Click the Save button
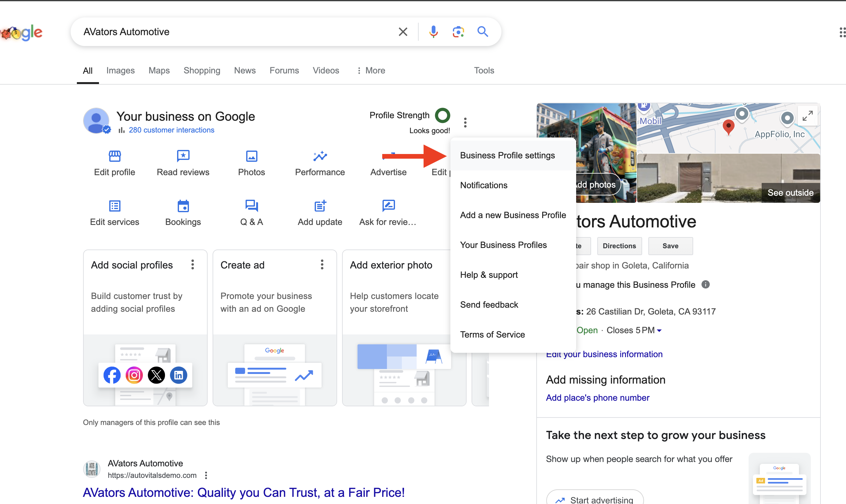This screenshot has width=846, height=504. 670,246
